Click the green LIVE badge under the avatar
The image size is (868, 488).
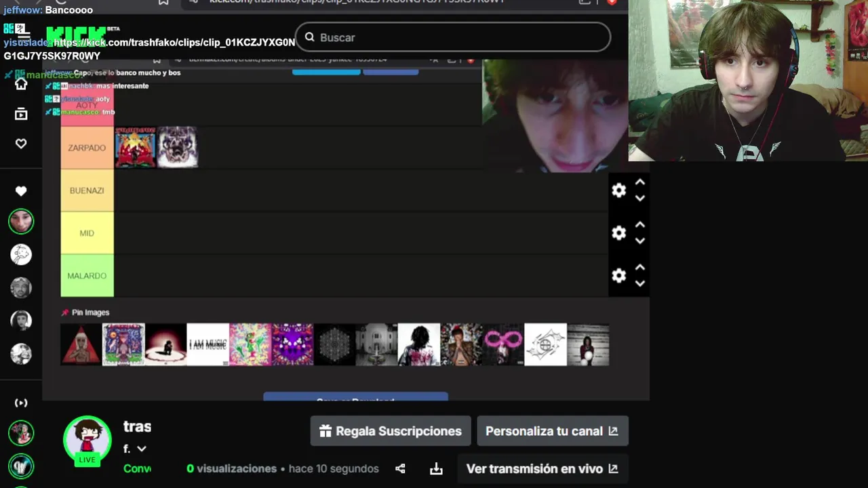click(87, 460)
